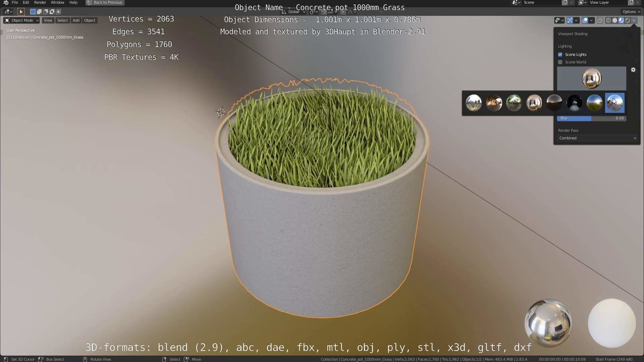Open the Object menu in viewport header

coord(90,20)
